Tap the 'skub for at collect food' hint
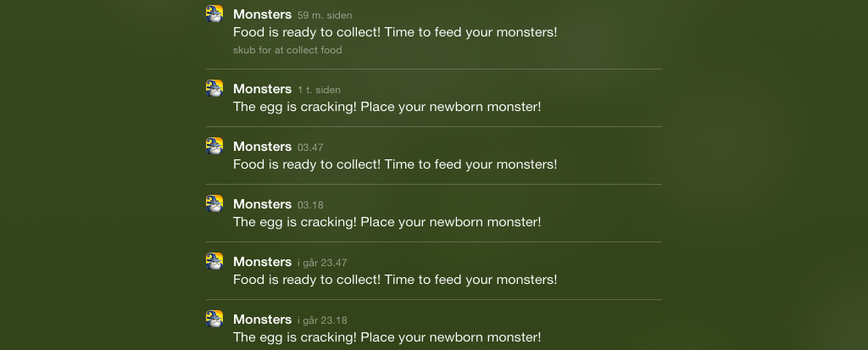This screenshot has width=868, height=350. point(287,50)
